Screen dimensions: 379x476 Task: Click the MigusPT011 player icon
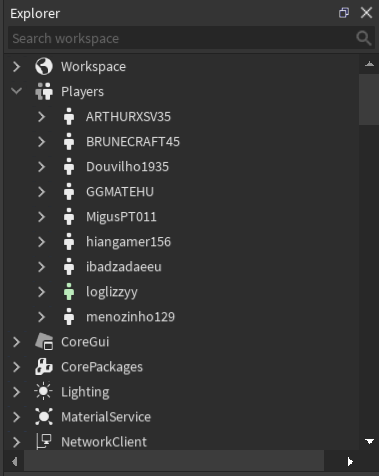point(69,216)
